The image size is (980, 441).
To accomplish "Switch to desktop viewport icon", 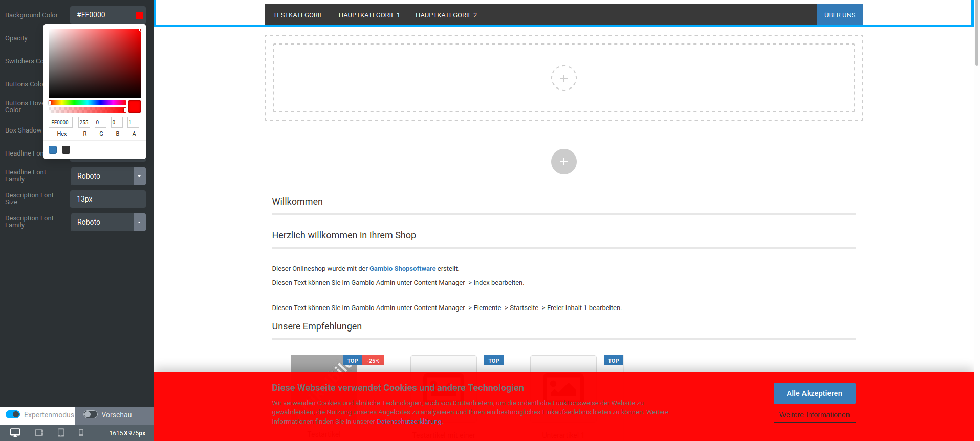I will (15, 433).
